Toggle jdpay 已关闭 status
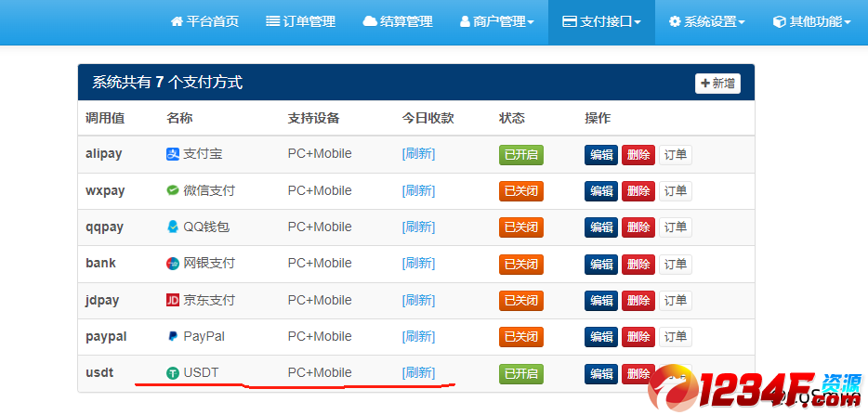Viewport: 868px width, 415px height. [x=521, y=301]
